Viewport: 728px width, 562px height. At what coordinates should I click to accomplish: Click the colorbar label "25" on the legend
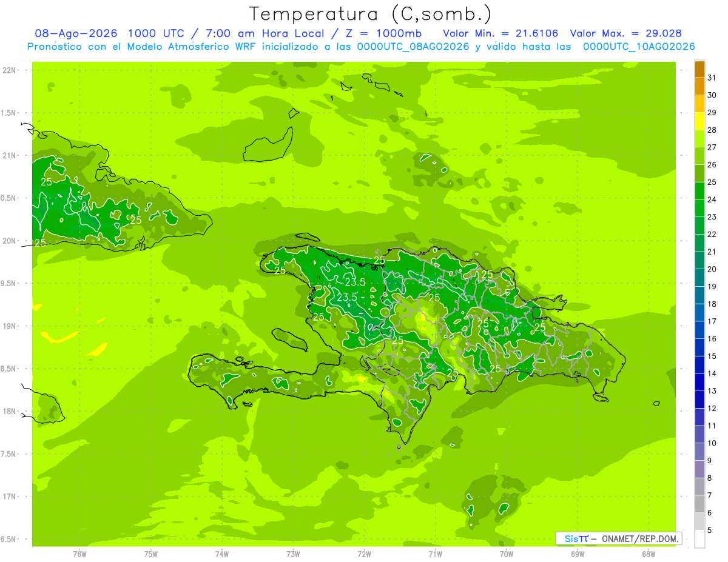pos(712,182)
